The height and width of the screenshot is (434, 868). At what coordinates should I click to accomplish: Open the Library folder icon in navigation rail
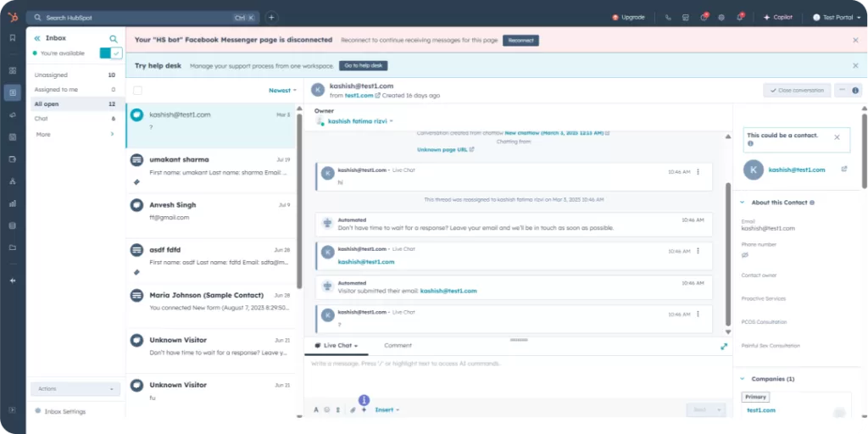coord(12,248)
